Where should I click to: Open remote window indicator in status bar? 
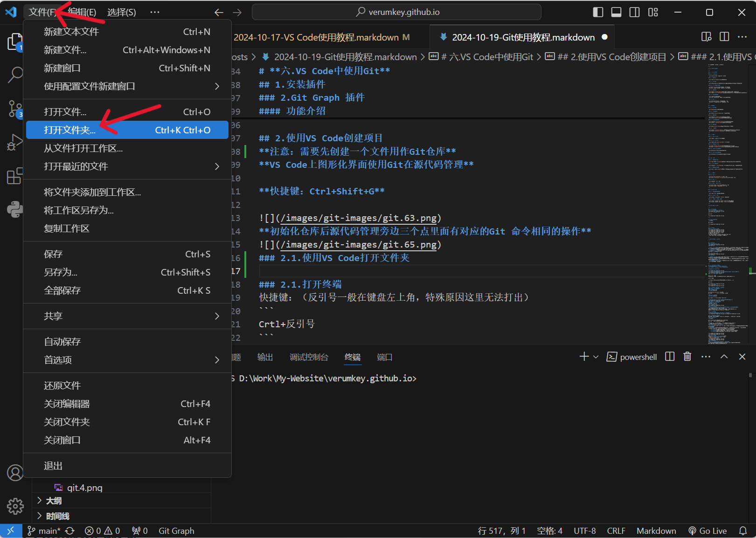pyautogui.click(x=11, y=531)
